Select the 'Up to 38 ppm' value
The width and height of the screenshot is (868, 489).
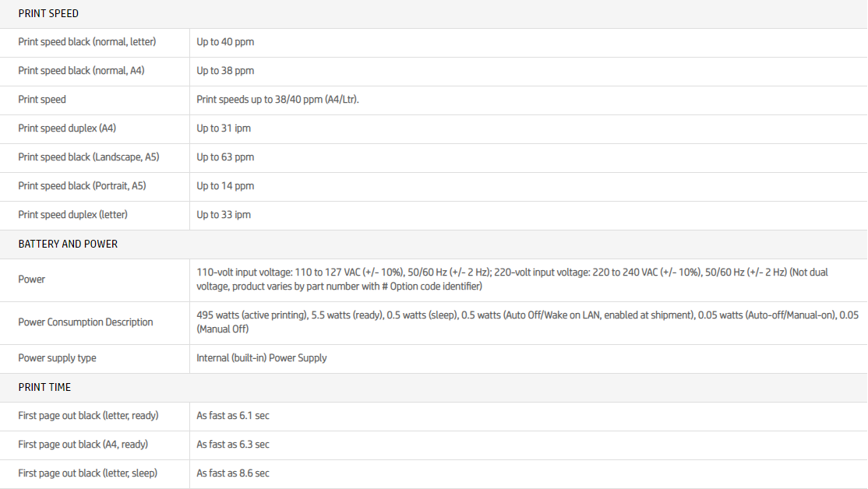225,71
